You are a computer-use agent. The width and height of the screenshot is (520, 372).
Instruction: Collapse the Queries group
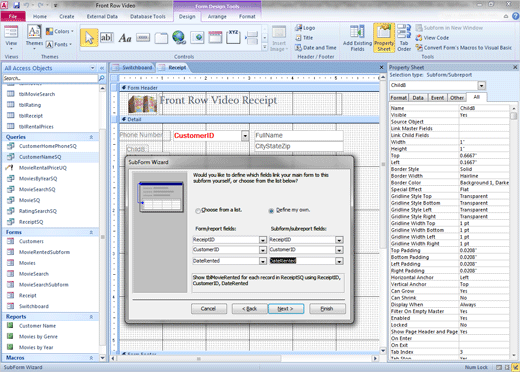point(91,137)
